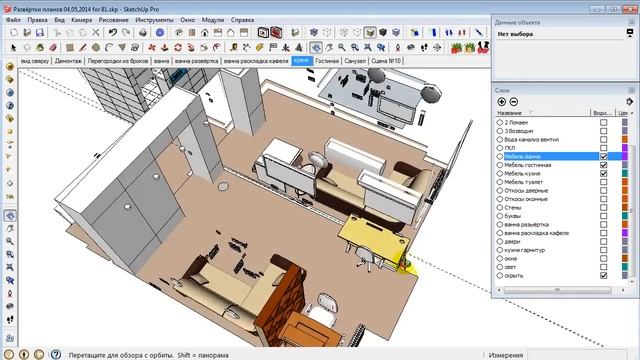
Task: Open ванна раскладка кафеля scene tab
Action: pyautogui.click(x=256, y=61)
